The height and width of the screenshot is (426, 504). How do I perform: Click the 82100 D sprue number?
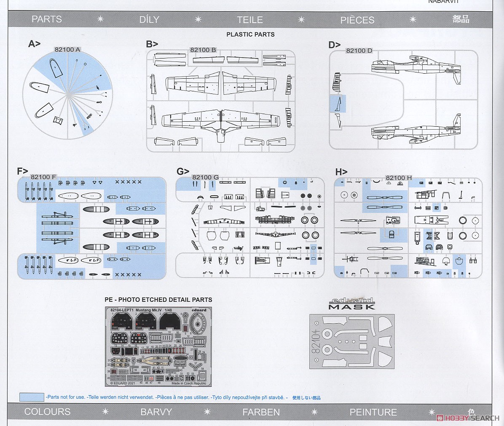click(359, 51)
